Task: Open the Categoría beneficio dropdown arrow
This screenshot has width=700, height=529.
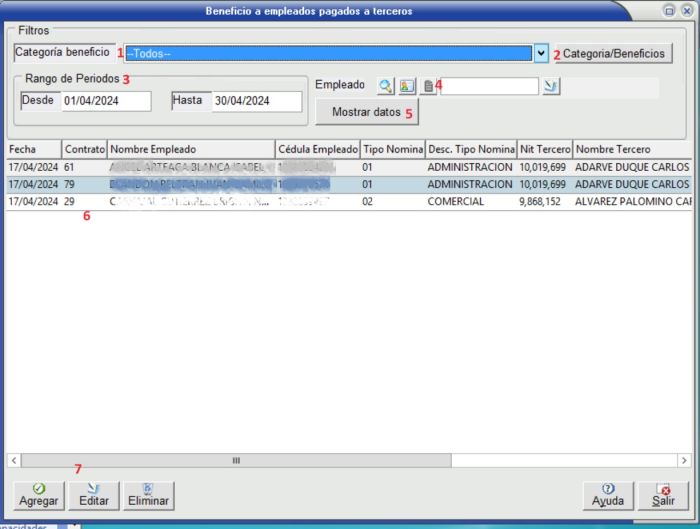Action: click(541, 53)
